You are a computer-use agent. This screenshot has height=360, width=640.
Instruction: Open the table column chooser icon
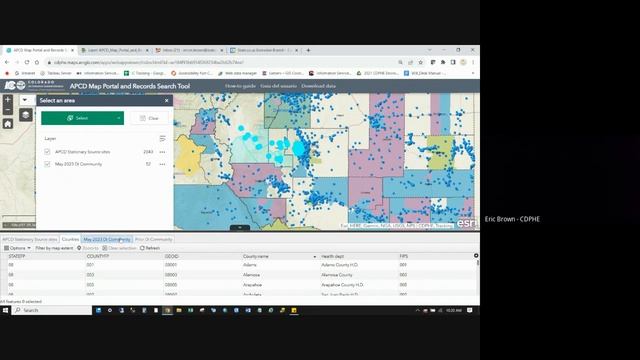476,256
